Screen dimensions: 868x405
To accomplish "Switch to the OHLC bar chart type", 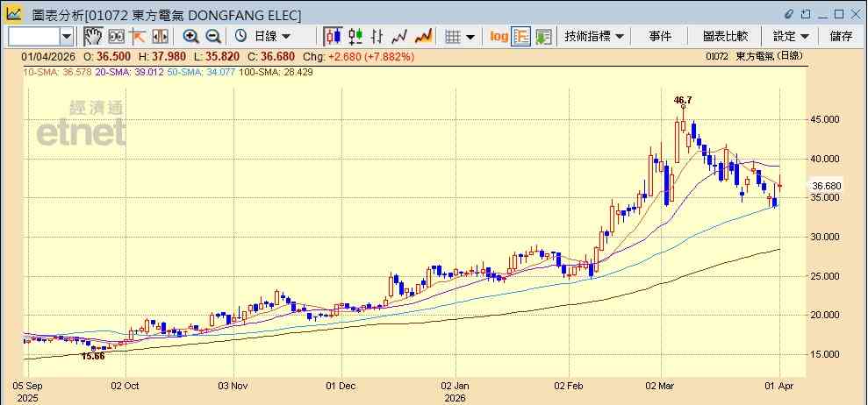I will [377, 37].
